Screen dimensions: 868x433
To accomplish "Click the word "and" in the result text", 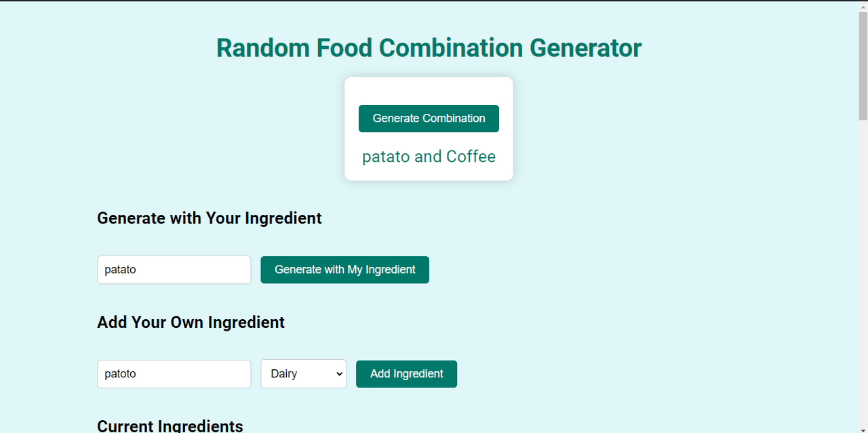I will point(428,157).
